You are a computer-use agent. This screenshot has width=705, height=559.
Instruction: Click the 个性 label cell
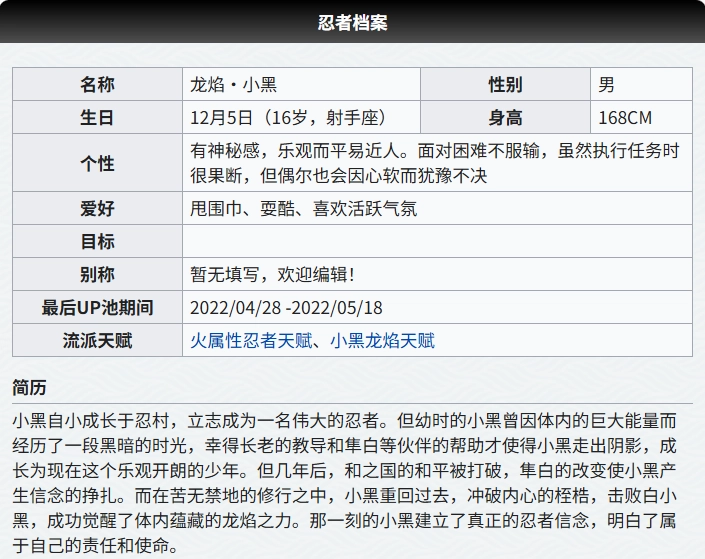point(98,163)
